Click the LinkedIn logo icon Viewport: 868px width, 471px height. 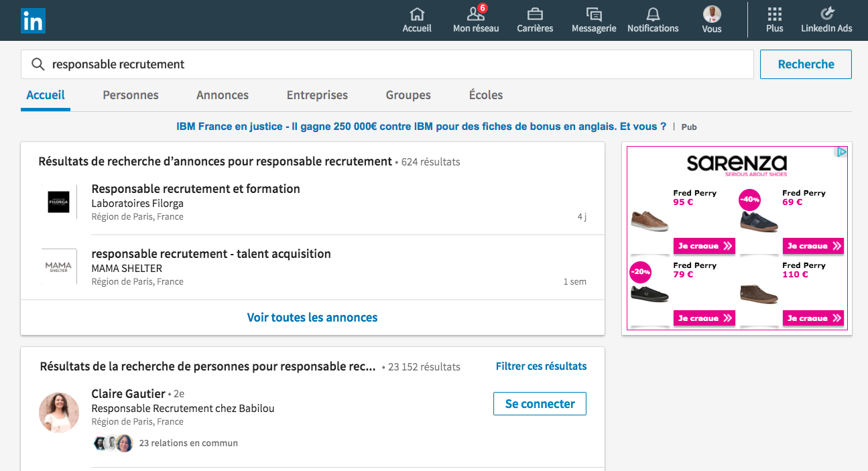click(33, 21)
